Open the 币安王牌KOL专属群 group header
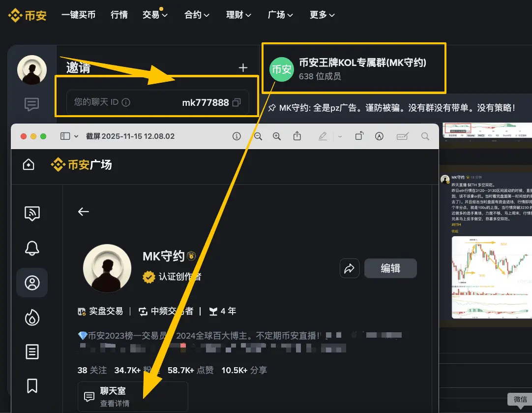 (354, 68)
